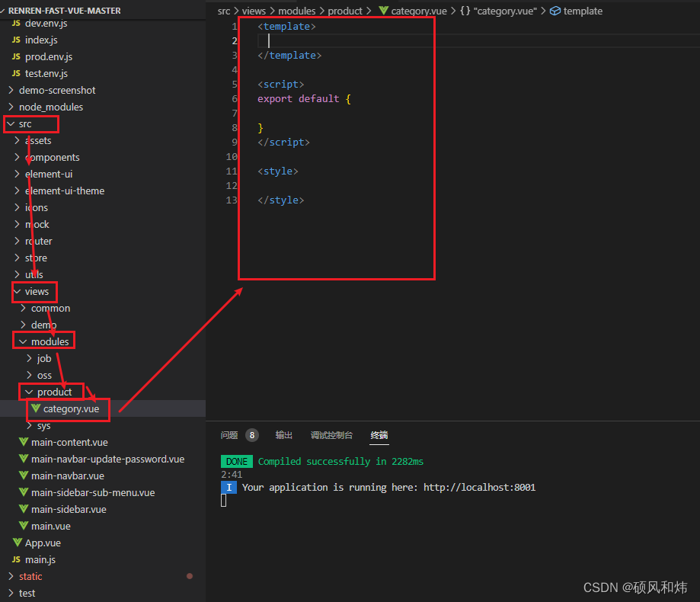Expand the demo-screenshot folder

pyautogui.click(x=11, y=90)
